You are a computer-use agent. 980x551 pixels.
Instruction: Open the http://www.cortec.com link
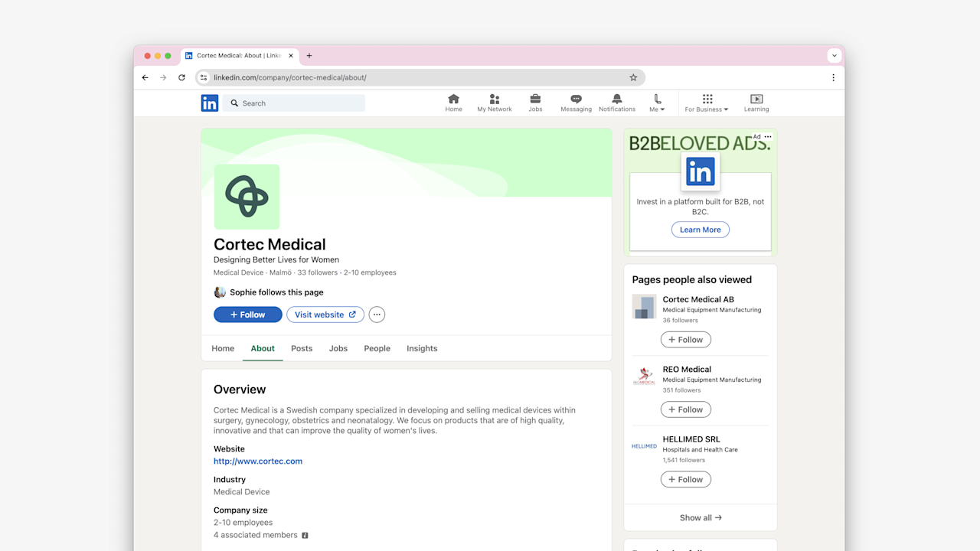(x=258, y=461)
